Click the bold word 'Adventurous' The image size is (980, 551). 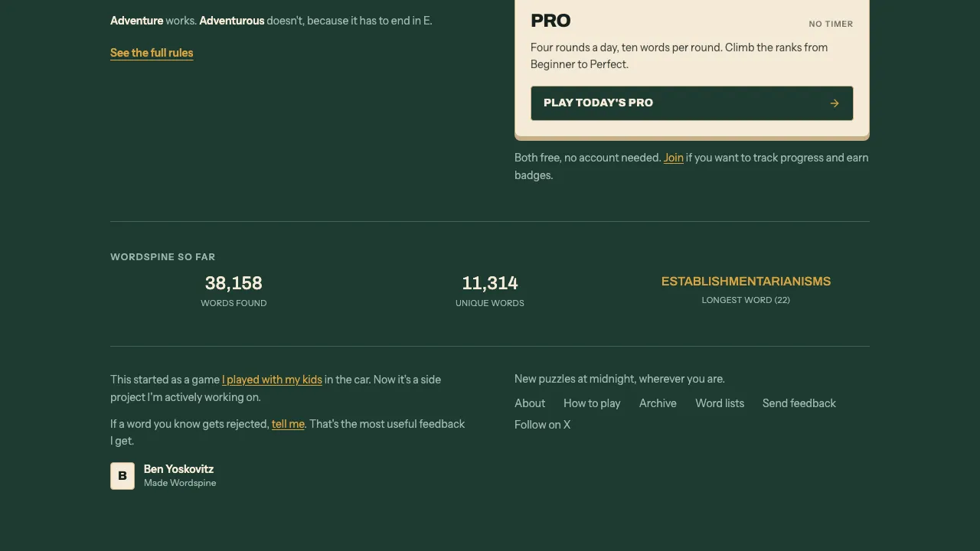click(232, 21)
